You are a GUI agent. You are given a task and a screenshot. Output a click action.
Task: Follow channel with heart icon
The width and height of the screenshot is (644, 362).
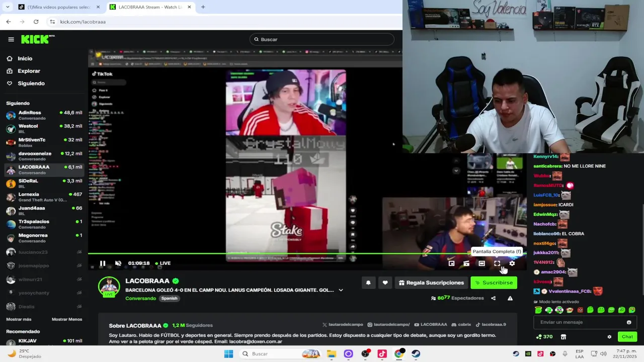[385, 283]
